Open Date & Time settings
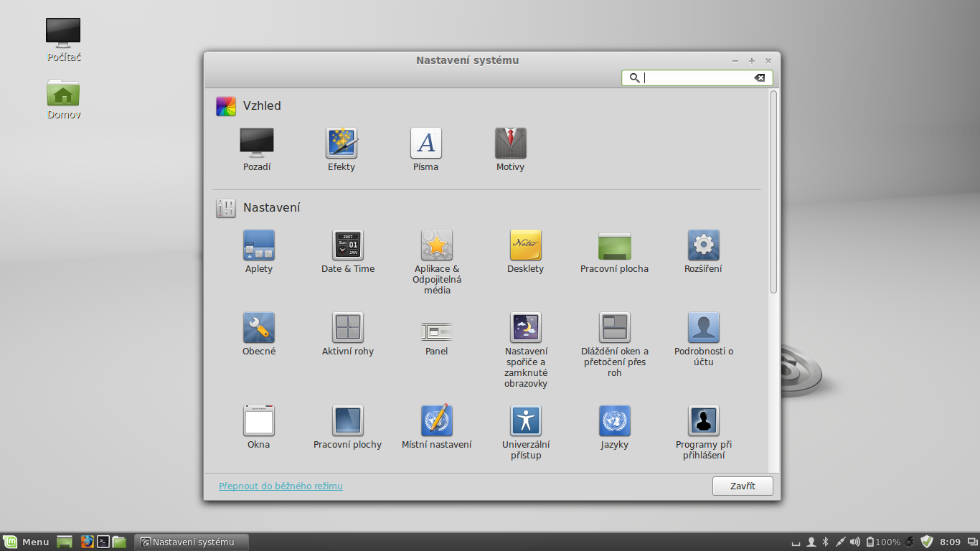The width and height of the screenshot is (980, 551). [347, 250]
